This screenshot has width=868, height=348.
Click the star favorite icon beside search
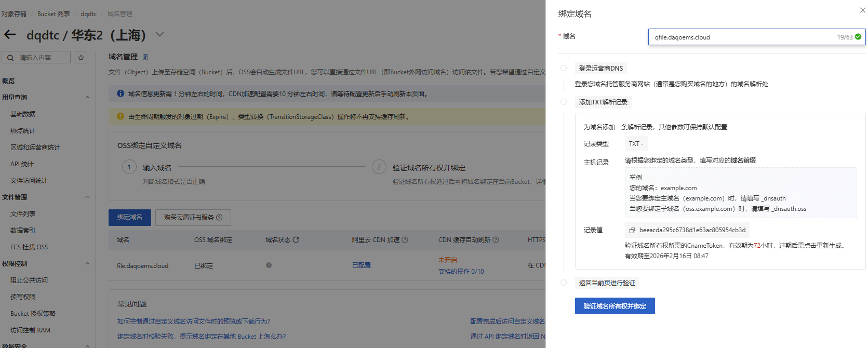tap(81, 57)
